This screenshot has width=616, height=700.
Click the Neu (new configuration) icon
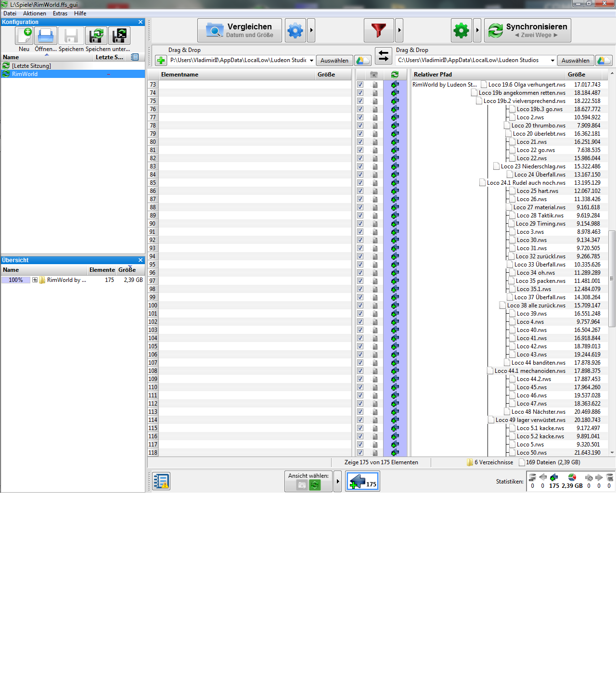click(x=24, y=36)
